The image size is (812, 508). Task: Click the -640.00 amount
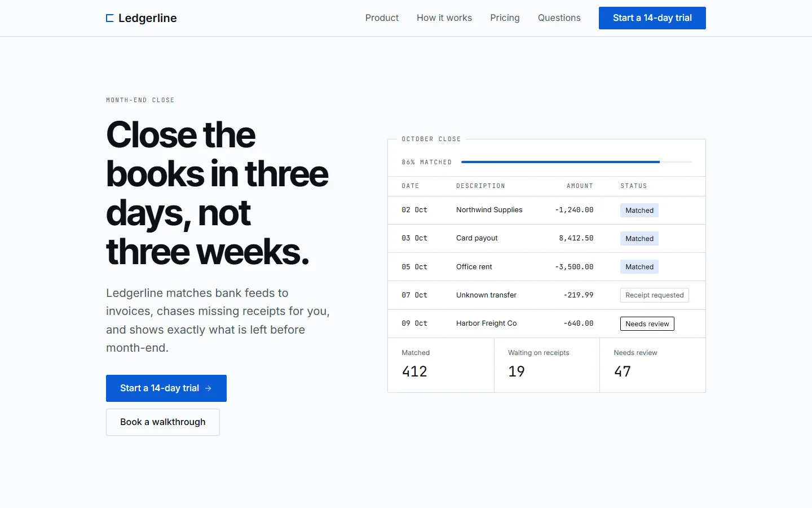click(x=579, y=323)
